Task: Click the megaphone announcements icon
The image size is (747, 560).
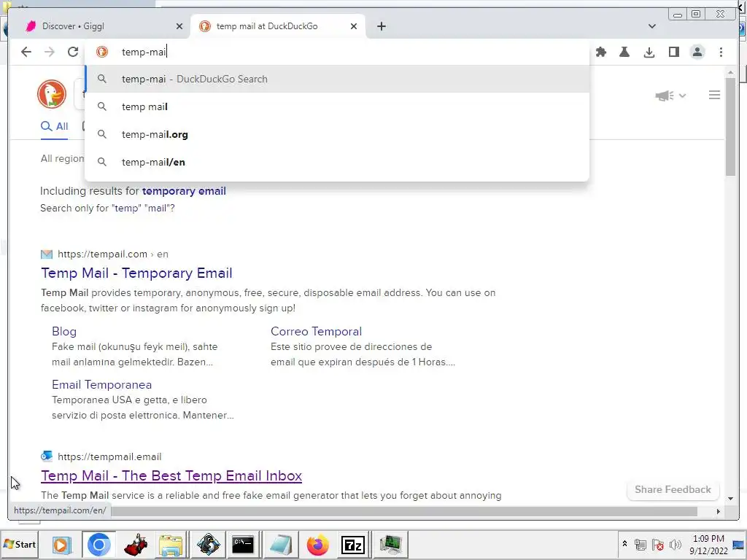Action: pyautogui.click(x=664, y=96)
